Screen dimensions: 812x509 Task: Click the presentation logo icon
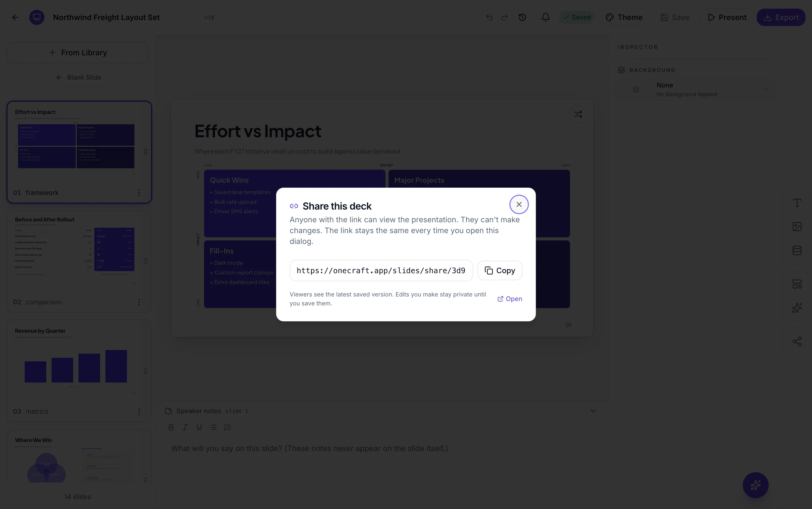tap(37, 17)
